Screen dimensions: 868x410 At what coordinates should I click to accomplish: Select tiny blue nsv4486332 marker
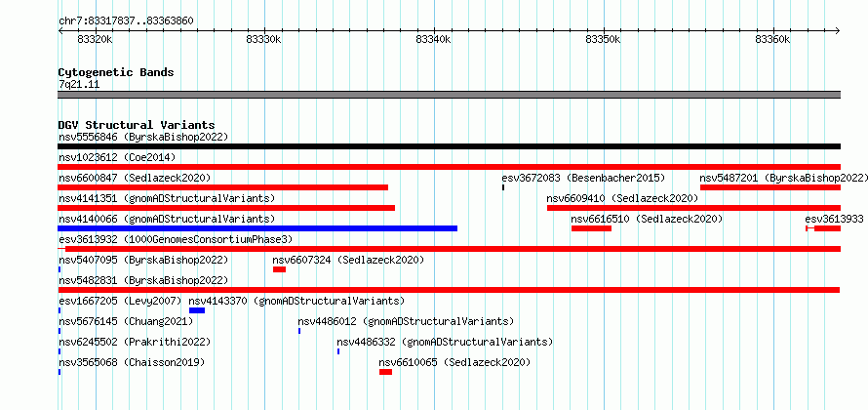point(338,351)
